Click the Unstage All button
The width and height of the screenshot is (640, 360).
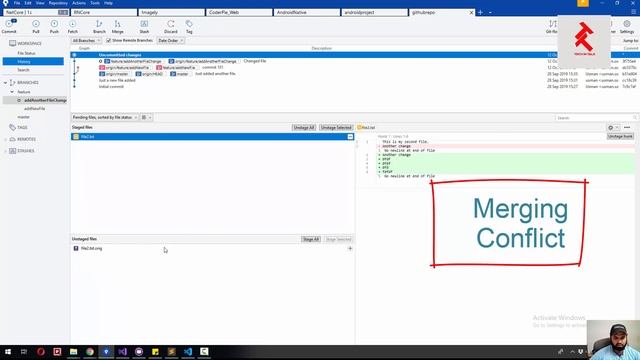304,128
